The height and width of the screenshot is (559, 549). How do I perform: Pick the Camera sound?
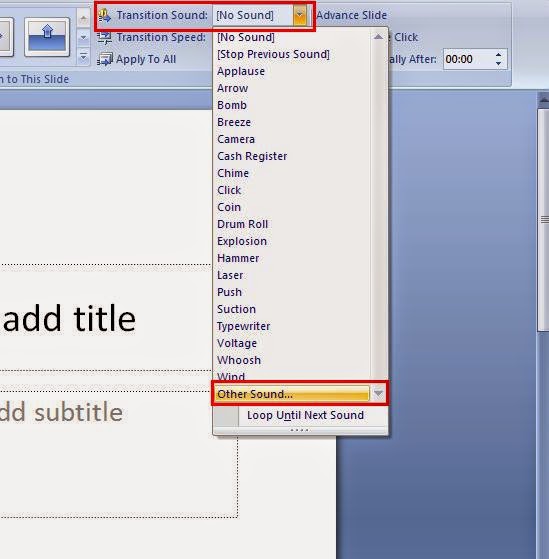tap(236, 139)
